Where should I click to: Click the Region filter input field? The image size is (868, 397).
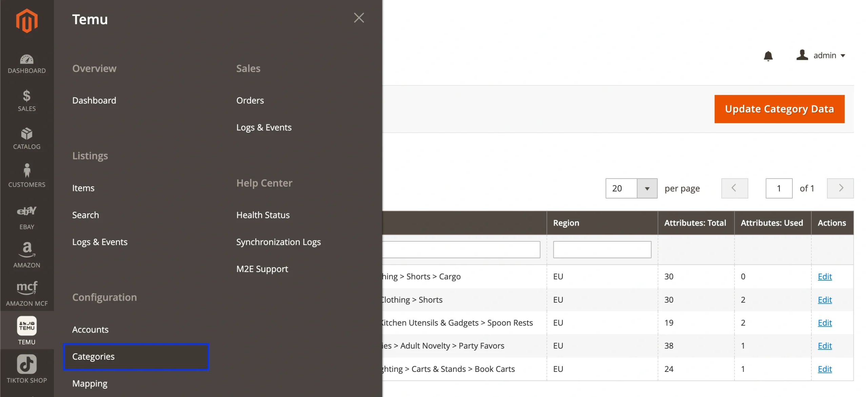(x=602, y=250)
